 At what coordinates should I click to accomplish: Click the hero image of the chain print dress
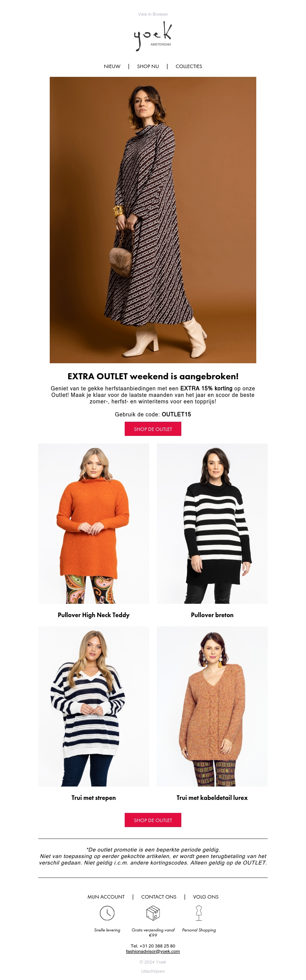pyautogui.click(x=153, y=220)
